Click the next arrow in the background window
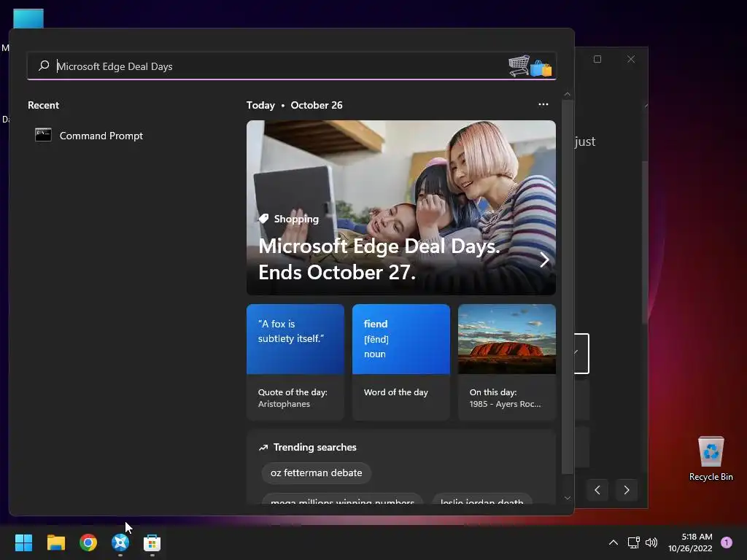Image resolution: width=747 pixels, height=560 pixels. (x=627, y=490)
